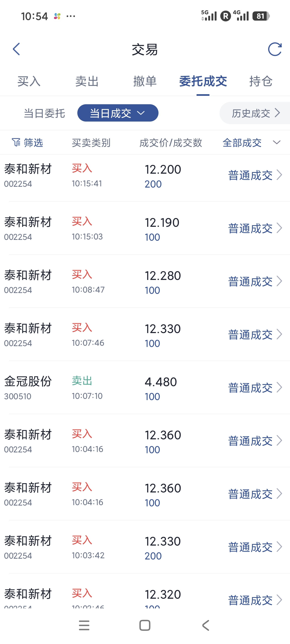Open chevron on 12.200 trade row
Image resolution: width=290 pixels, height=644 pixels.
click(x=279, y=175)
